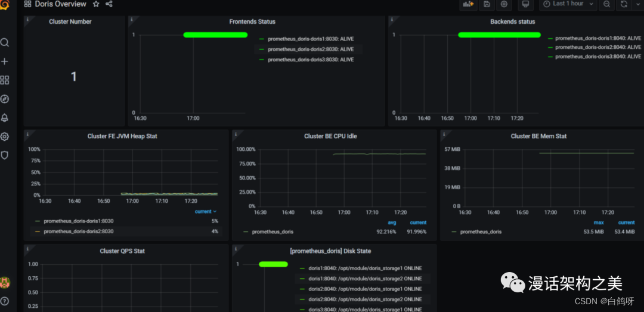
Task: Zoom out the time range
Action: pyautogui.click(x=606, y=4)
